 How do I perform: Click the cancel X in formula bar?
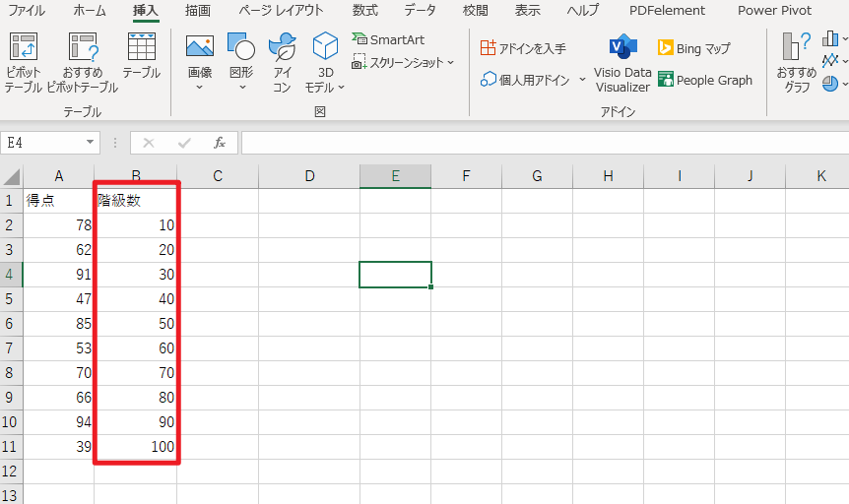(x=149, y=143)
